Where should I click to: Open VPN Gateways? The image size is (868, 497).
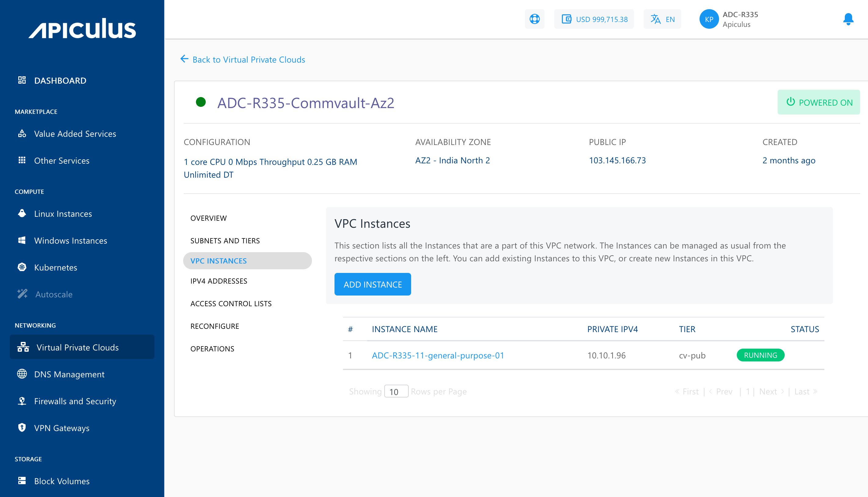pyautogui.click(x=62, y=428)
